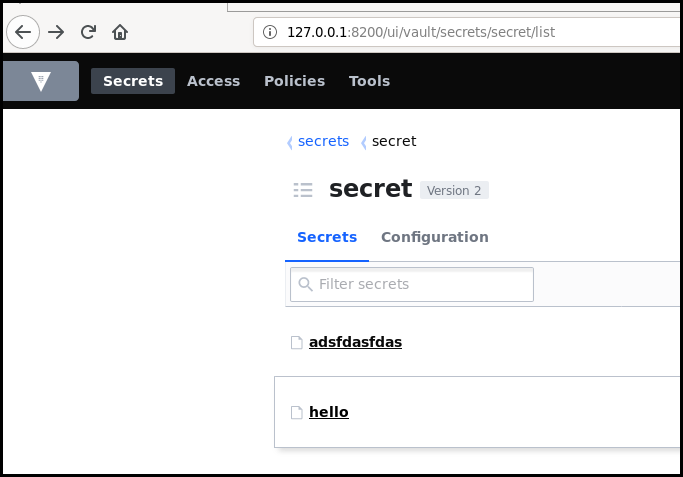The image size is (683, 477).
Task: Go to the Policies navigation item
Action: tap(294, 81)
